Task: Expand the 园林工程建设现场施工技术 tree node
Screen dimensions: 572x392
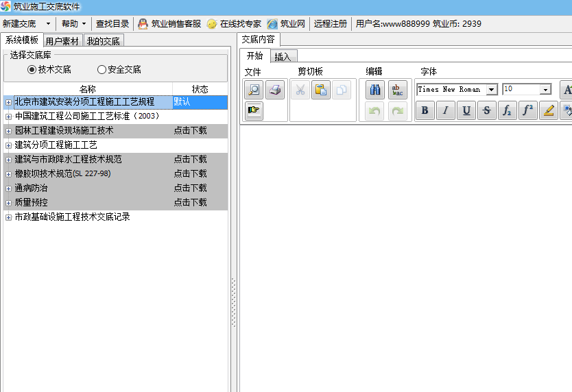Action: pos(8,131)
